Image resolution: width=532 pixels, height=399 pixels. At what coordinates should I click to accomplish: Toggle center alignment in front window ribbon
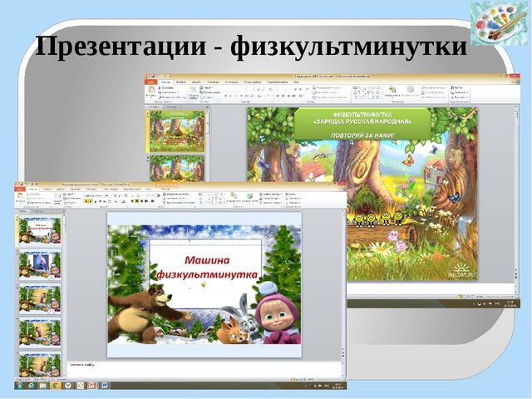[x=137, y=201]
